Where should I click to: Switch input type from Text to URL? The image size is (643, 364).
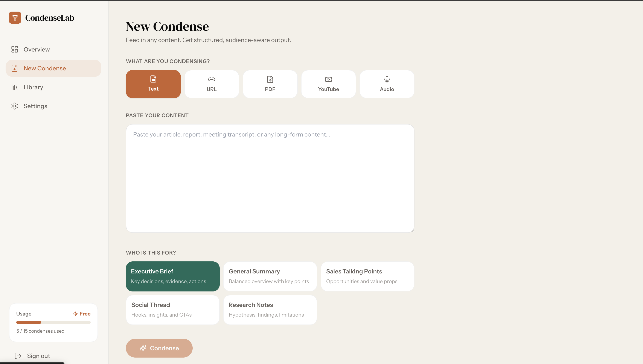tap(211, 84)
